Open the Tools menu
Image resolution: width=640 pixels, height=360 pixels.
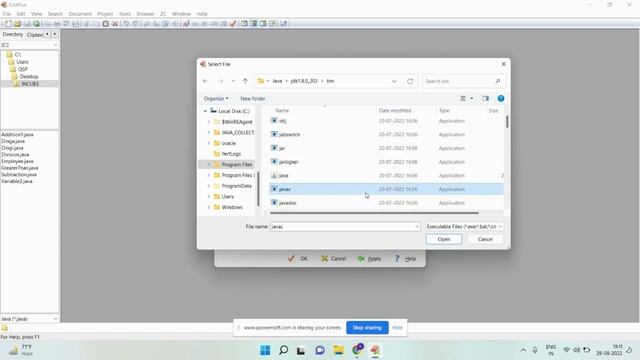(125, 14)
